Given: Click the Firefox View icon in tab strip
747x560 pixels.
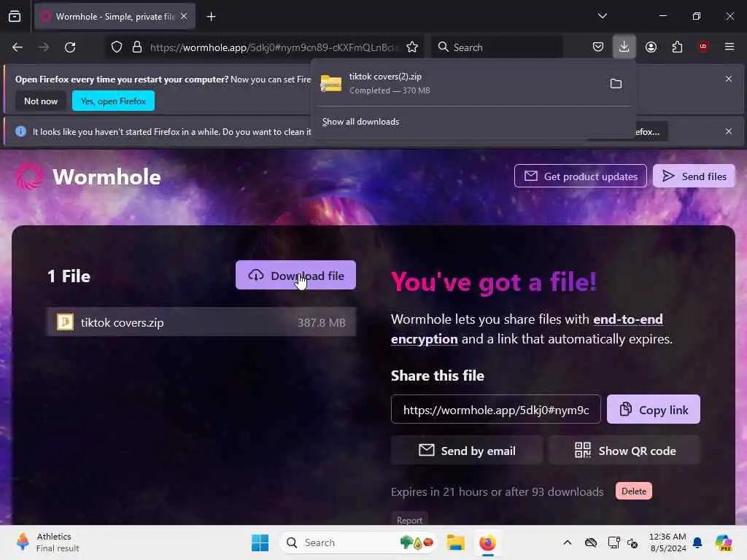Looking at the screenshot, I should (15, 17).
